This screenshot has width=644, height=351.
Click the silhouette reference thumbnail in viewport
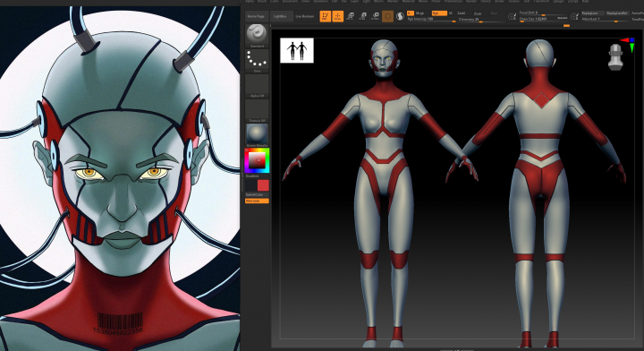click(x=297, y=50)
